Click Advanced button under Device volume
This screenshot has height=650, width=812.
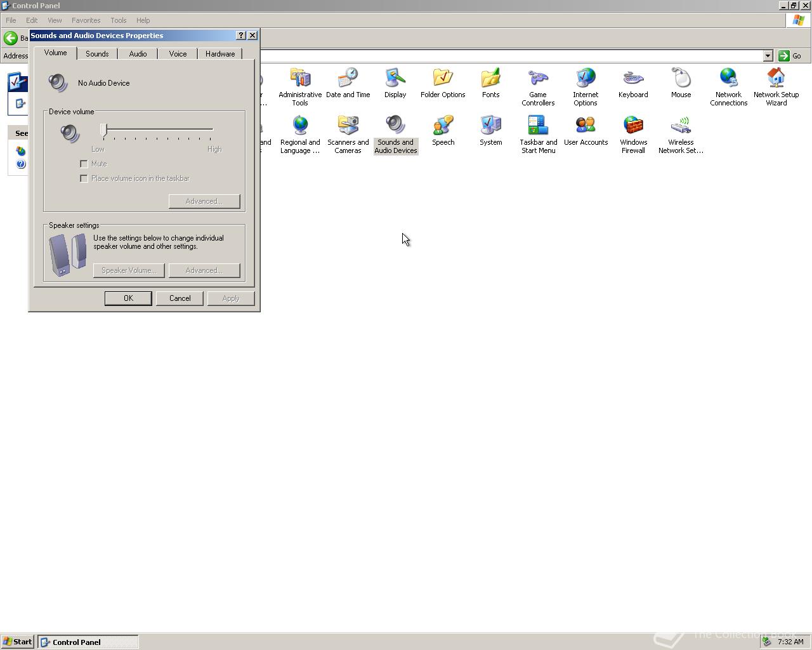pos(204,201)
